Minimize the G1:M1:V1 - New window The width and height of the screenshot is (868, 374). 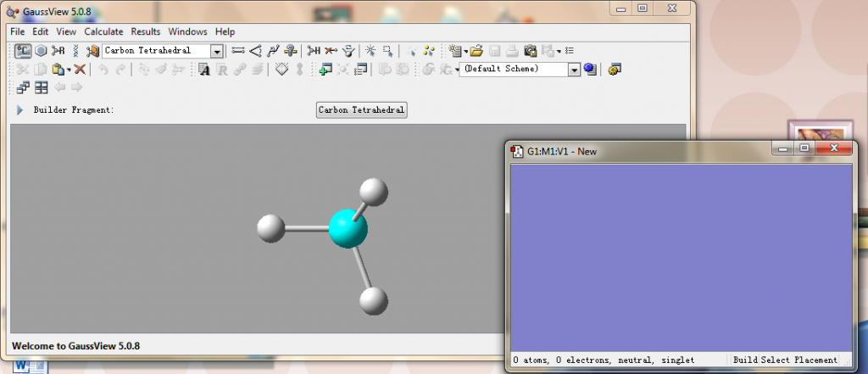pos(783,148)
